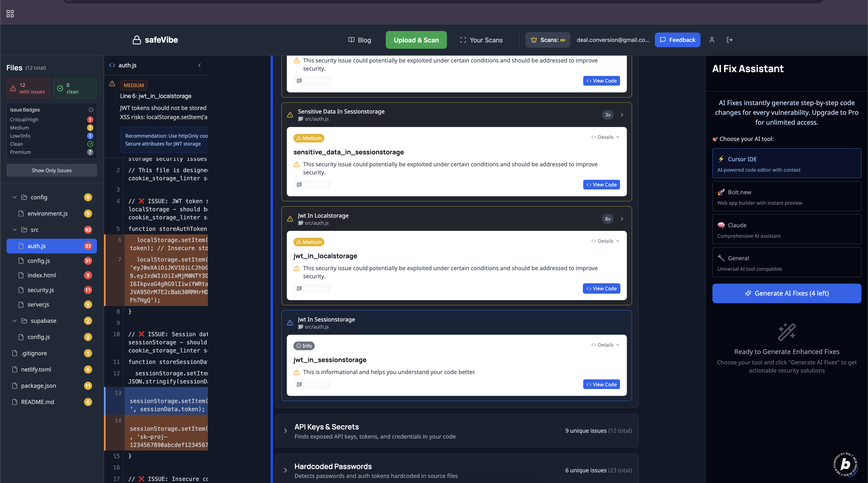Click the Bolt badge in bottom corner
The image size is (868, 483).
point(845,464)
